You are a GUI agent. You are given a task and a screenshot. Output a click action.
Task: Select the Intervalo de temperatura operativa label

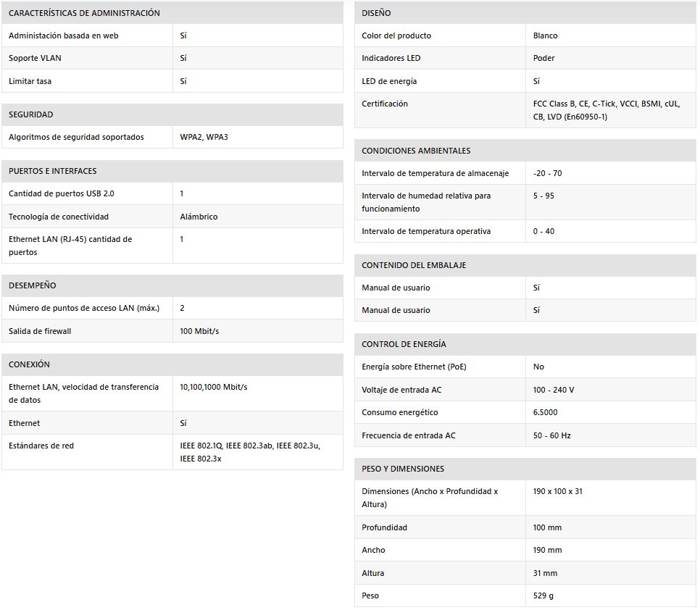[x=426, y=231]
